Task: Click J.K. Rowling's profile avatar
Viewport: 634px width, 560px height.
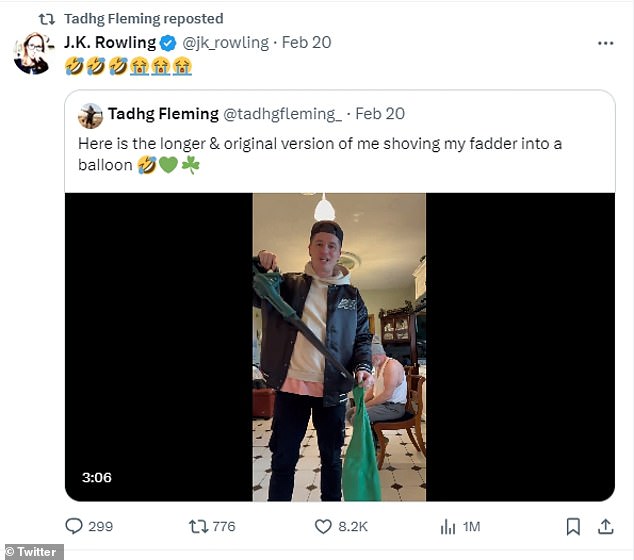Action: pyautogui.click(x=32, y=53)
